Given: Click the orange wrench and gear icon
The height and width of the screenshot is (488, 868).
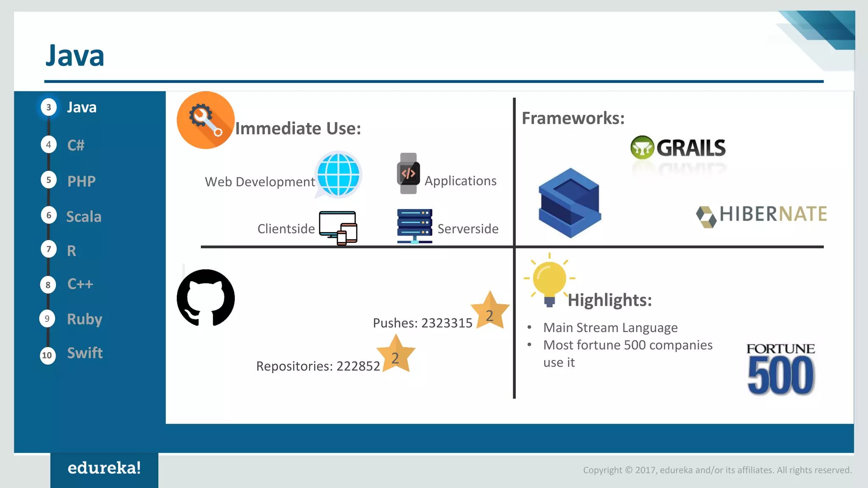Looking at the screenshot, I should [x=206, y=120].
